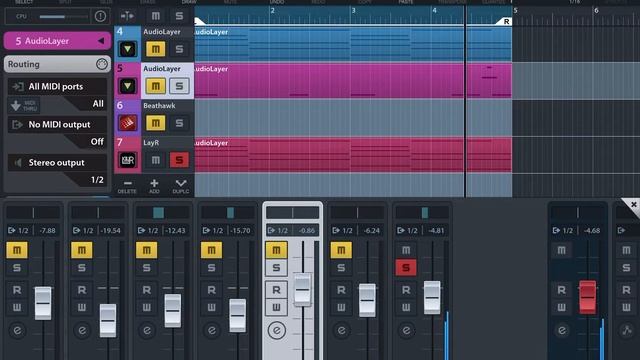Image resolution: width=640 pixels, height=360 pixels.
Task: Collapse the 5 AudioLayer inspector header arrow
Action: (x=101, y=41)
